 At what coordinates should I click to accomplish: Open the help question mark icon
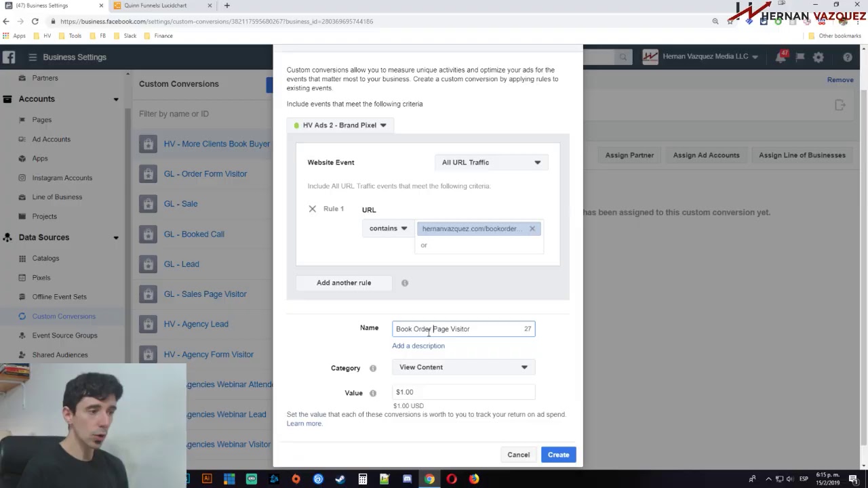(848, 58)
